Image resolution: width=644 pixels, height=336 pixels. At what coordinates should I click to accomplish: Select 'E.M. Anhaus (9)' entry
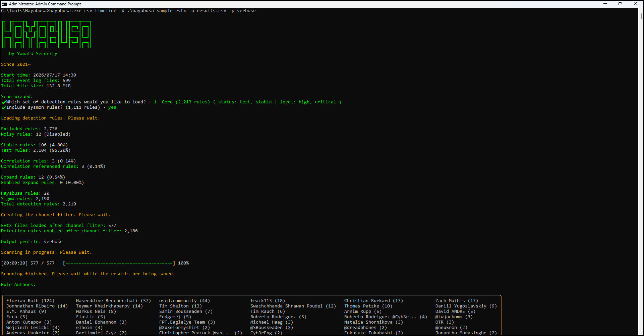pos(26,311)
